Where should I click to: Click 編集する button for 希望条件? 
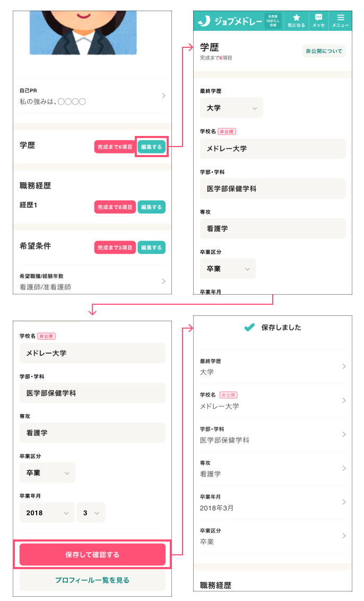[x=152, y=247]
